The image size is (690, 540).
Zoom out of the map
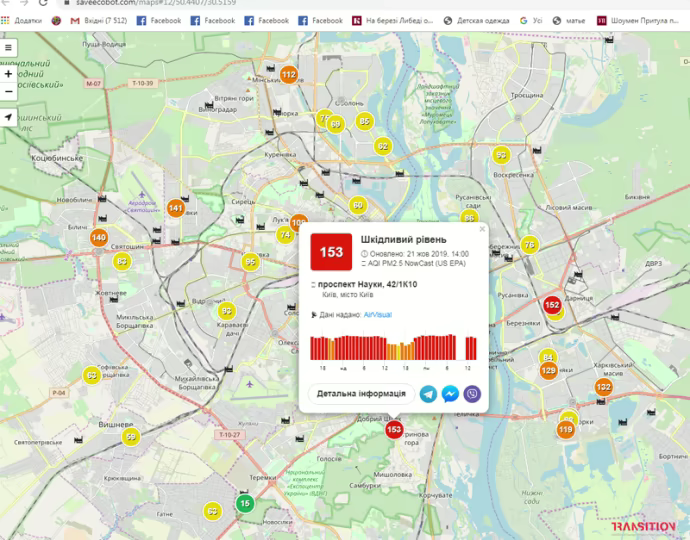tap(9, 91)
